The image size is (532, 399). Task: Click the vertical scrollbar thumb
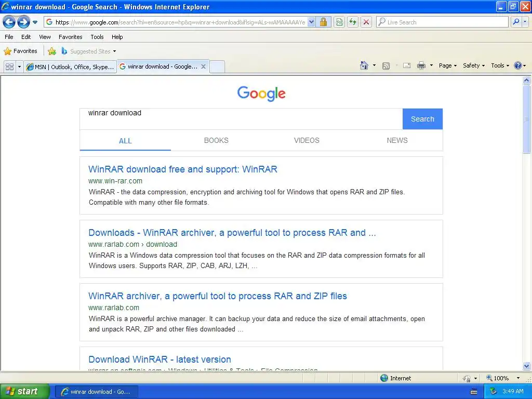[x=527, y=119]
